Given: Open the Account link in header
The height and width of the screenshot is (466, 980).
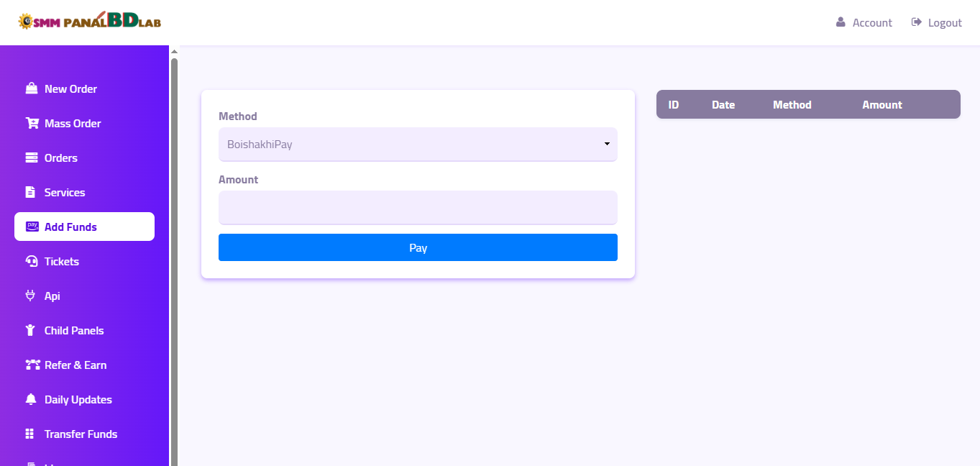Looking at the screenshot, I should [864, 23].
